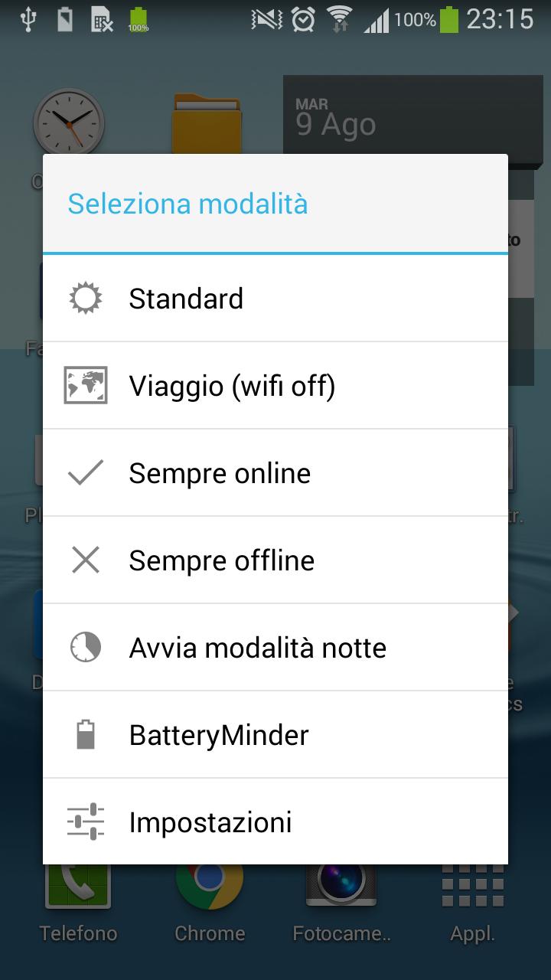Image resolution: width=551 pixels, height=980 pixels.
Task: Tap the checkmark icon for Sempre online
Action: [x=85, y=473]
